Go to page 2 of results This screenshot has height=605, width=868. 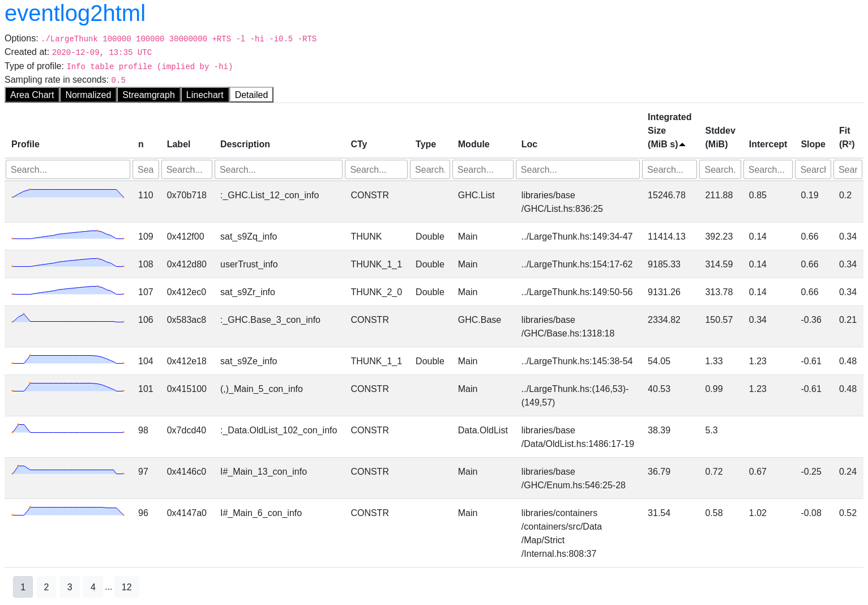tap(46, 587)
